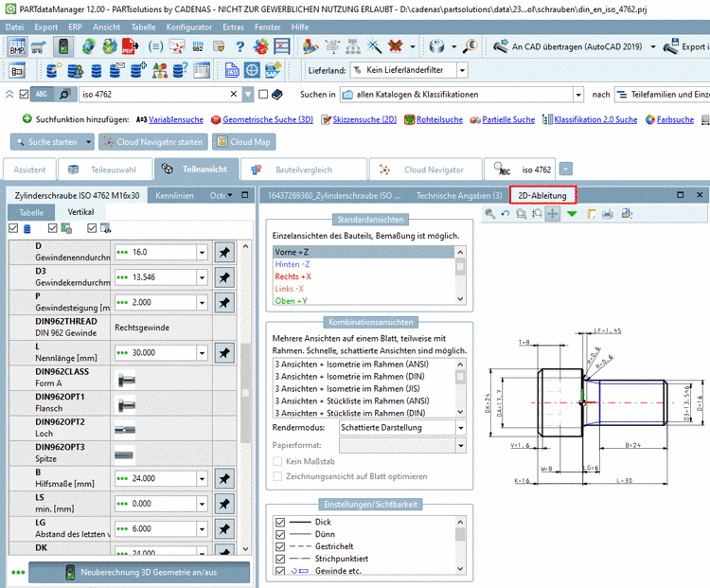Expand the P thread pitch value dropdown

(x=203, y=303)
